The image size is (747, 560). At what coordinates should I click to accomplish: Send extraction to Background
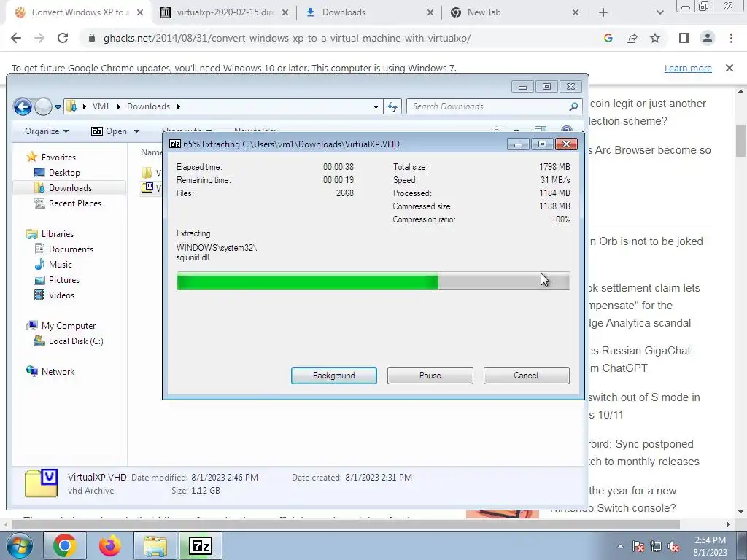[333, 376]
